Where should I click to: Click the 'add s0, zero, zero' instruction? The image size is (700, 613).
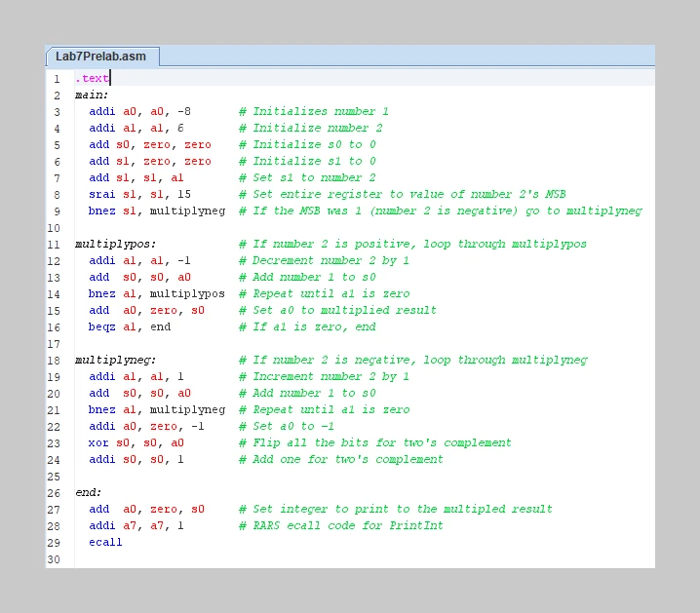(150, 144)
